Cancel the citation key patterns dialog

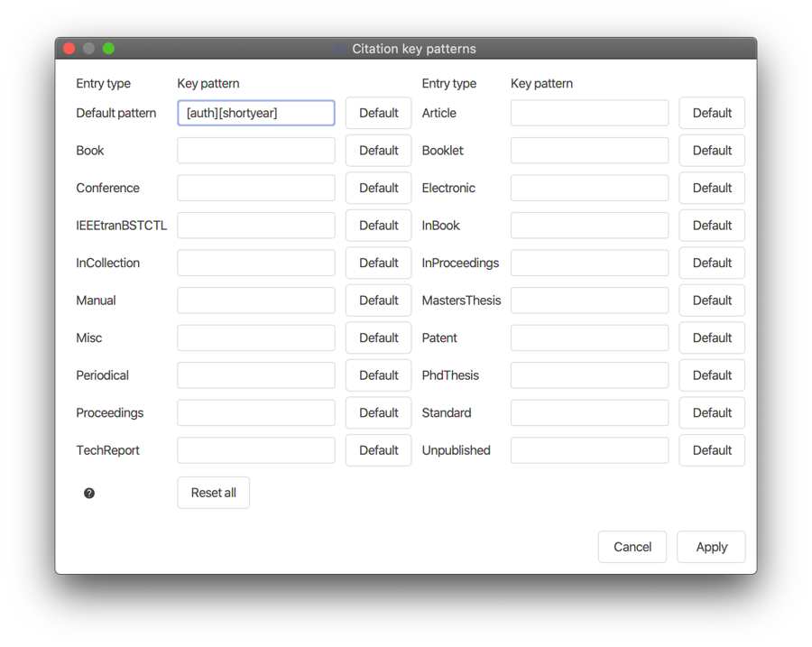click(x=632, y=547)
